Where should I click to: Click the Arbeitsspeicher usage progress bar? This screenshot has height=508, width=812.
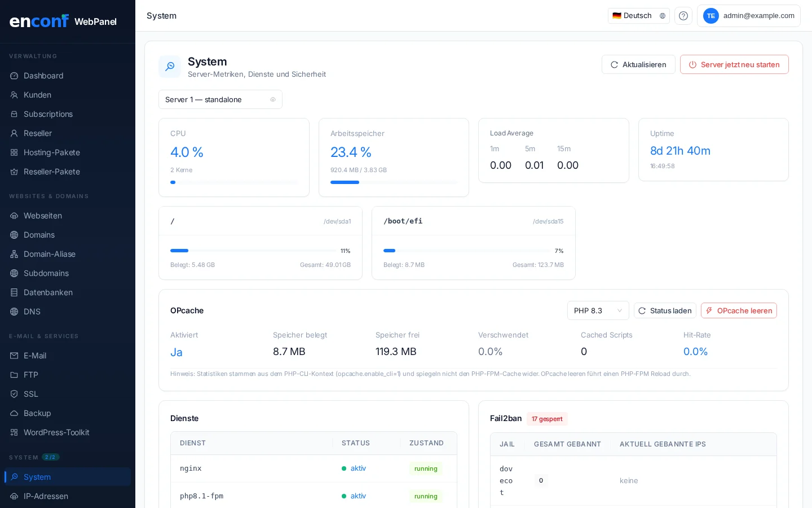(394, 182)
